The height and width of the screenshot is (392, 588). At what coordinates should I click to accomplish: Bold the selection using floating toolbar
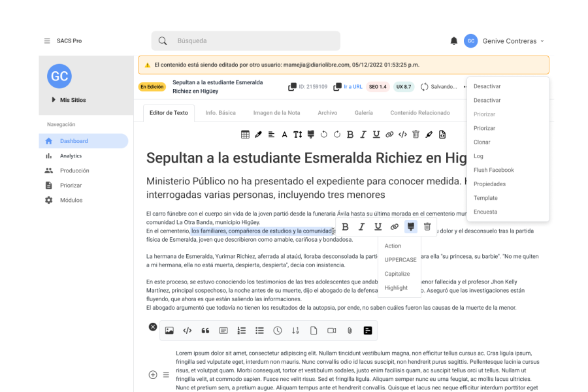click(346, 227)
